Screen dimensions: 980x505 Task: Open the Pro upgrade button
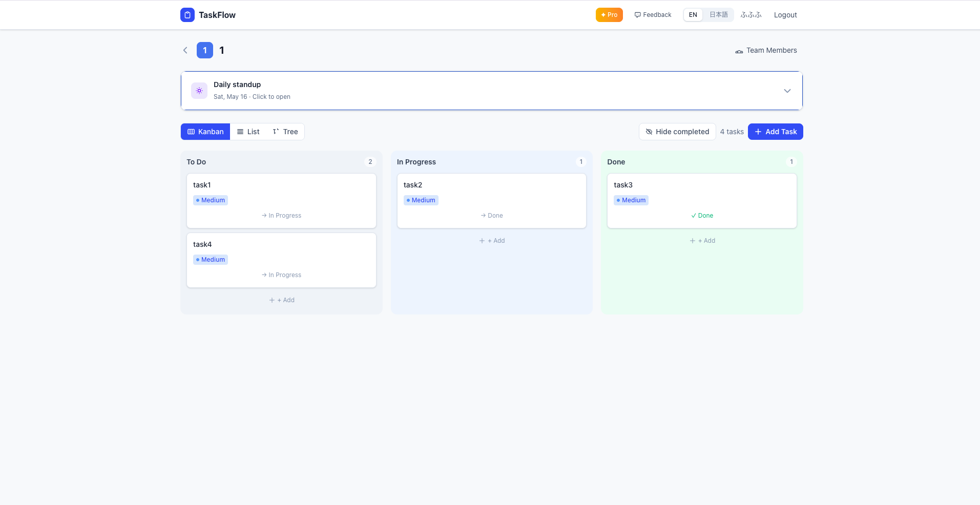coord(609,15)
